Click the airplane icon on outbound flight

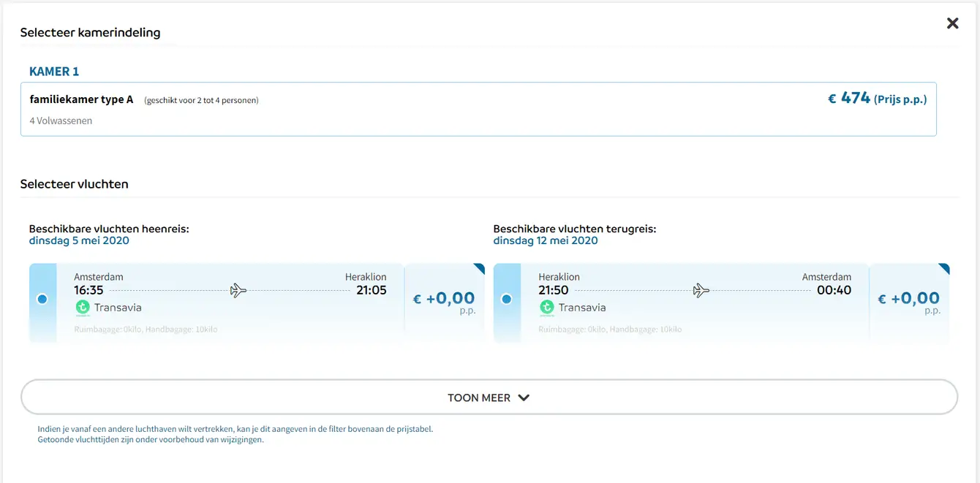(x=238, y=290)
